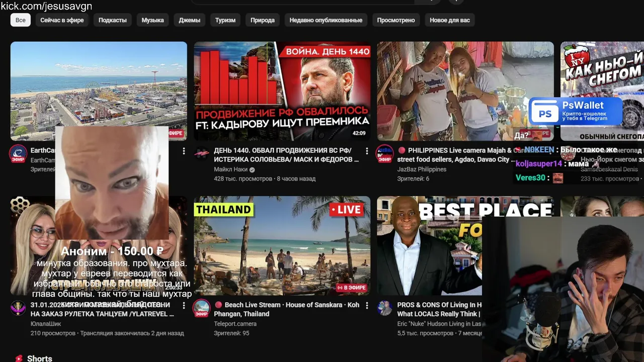Select the "Музыка" filter chip
This screenshot has width=644, height=362.
(152, 20)
